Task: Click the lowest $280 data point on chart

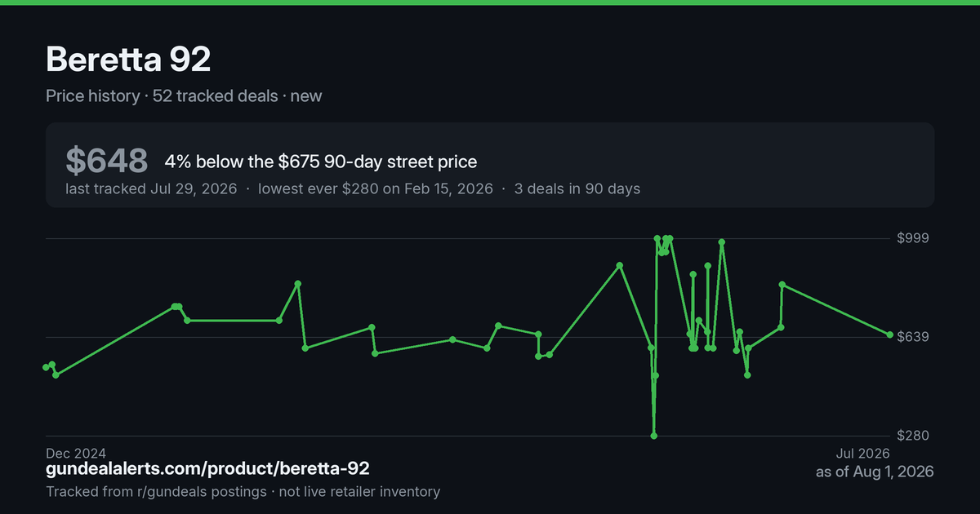Action: (x=653, y=436)
